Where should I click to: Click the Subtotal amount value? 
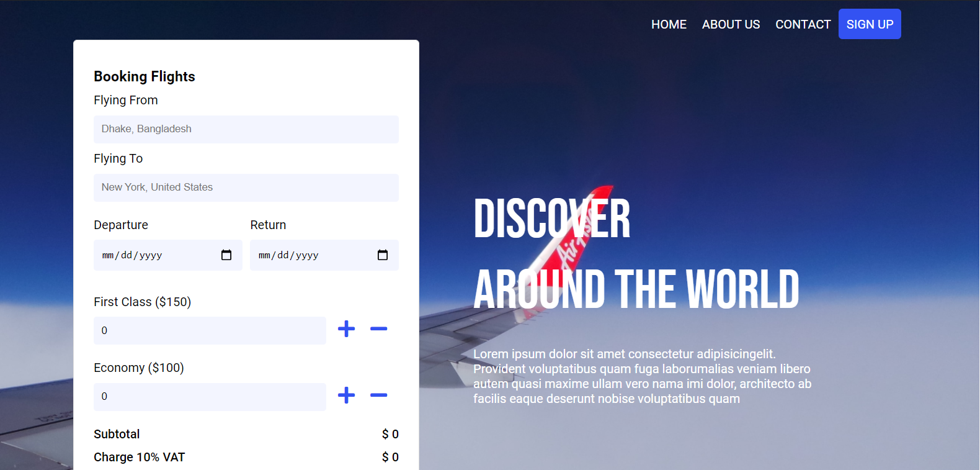390,434
